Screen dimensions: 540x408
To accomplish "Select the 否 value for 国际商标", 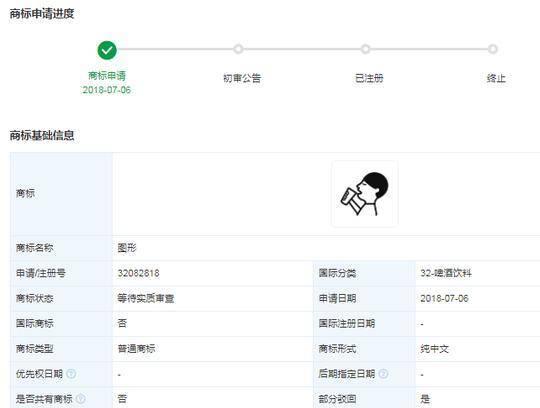I will [122, 323].
